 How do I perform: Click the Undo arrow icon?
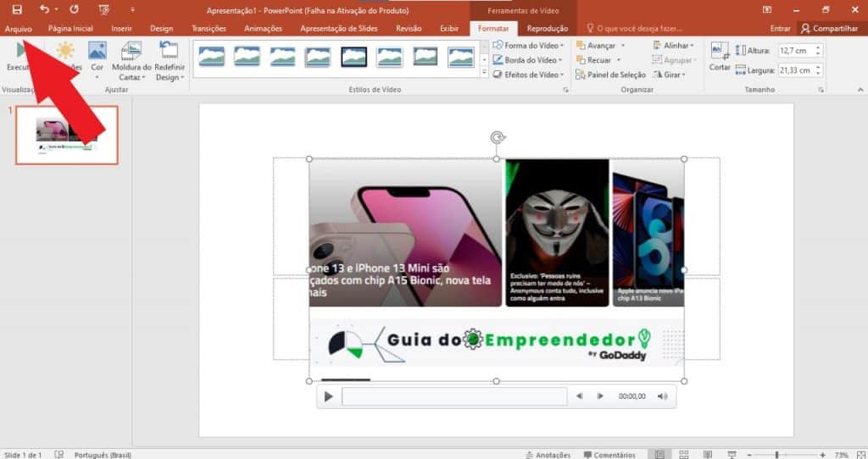pyautogui.click(x=45, y=9)
